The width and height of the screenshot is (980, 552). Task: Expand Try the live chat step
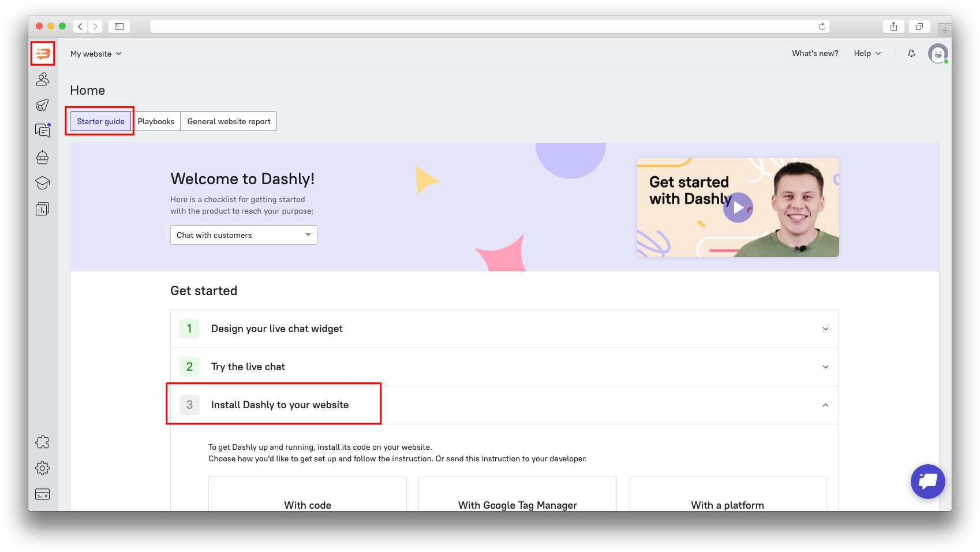pyautogui.click(x=504, y=367)
